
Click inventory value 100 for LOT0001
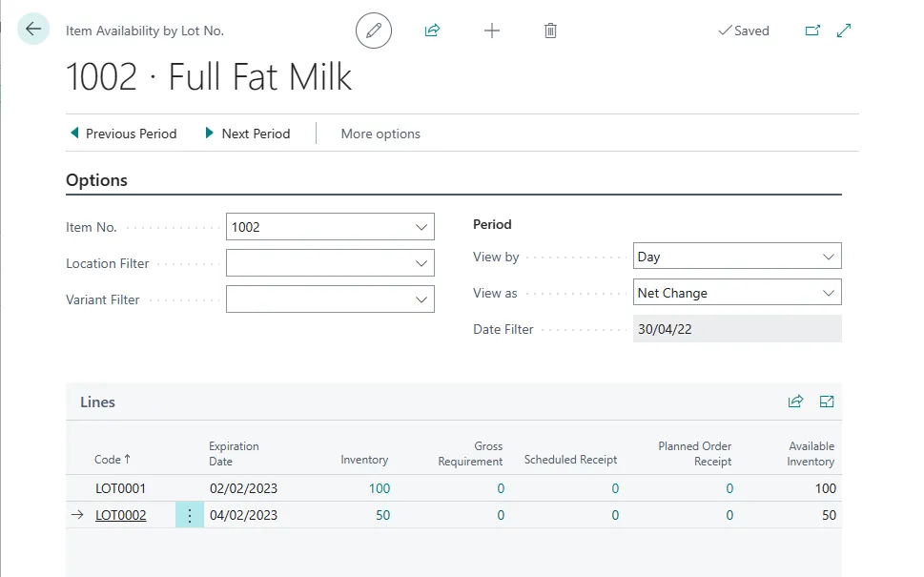[x=380, y=488]
